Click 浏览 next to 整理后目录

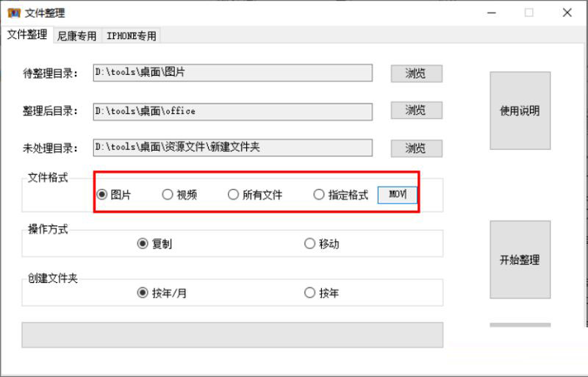(x=416, y=110)
